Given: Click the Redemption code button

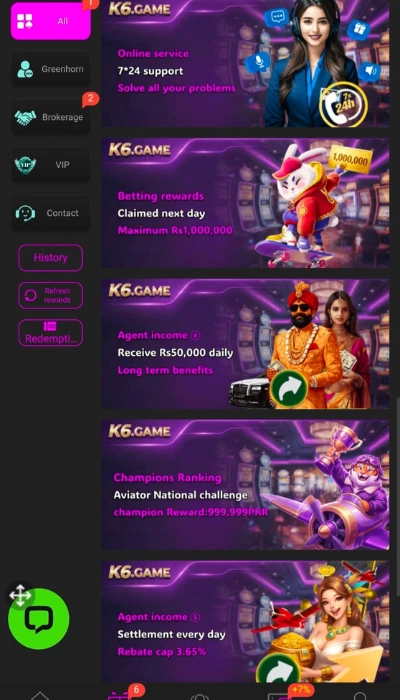Looking at the screenshot, I should coord(50,333).
